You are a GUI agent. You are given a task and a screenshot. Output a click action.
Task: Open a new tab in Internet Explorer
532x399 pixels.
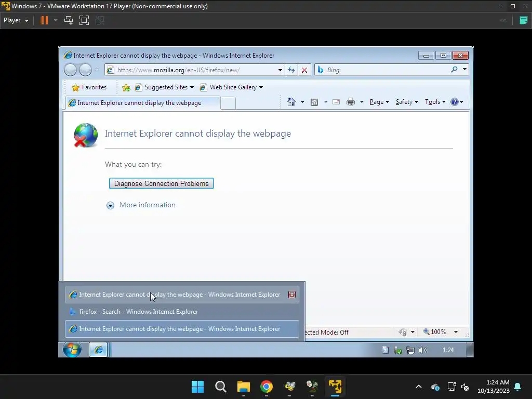228,103
